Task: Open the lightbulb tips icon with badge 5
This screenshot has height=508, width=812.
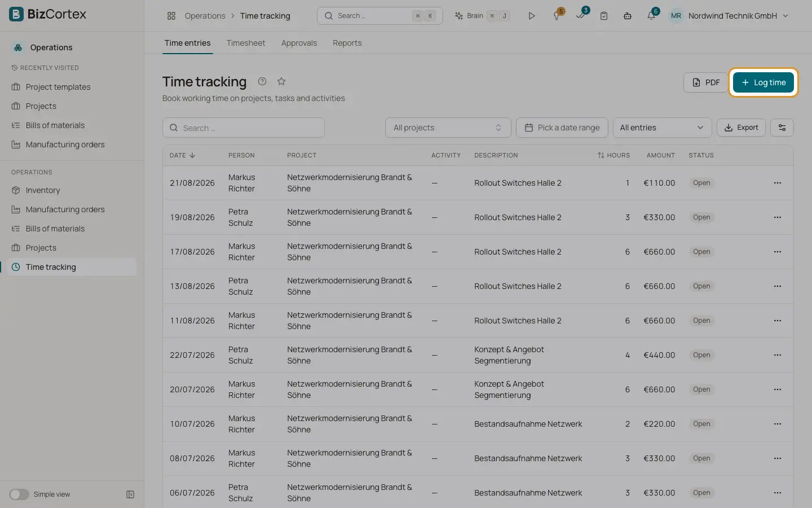Action: click(x=557, y=16)
